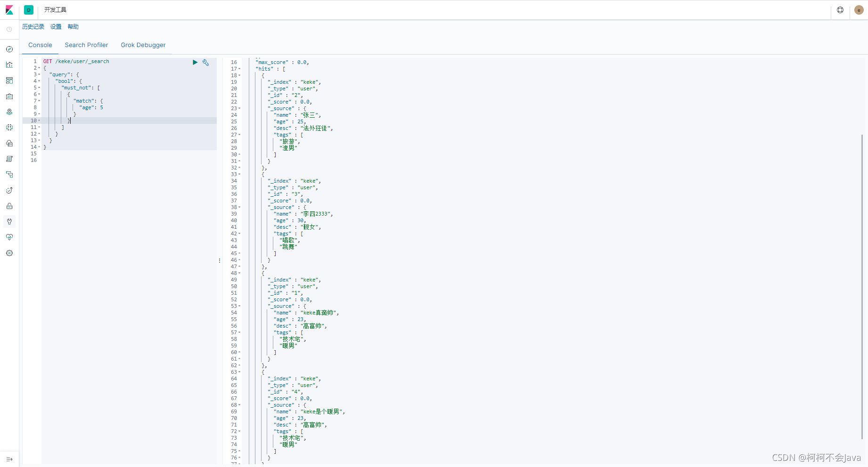This screenshot has width=868, height=467.
Task: Open Management gear icon in sidebar
Action: [x=9, y=253]
